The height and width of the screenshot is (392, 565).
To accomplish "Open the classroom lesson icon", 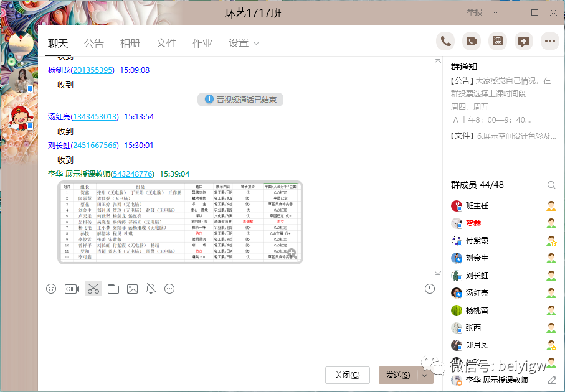I will click(x=498, y=42).
